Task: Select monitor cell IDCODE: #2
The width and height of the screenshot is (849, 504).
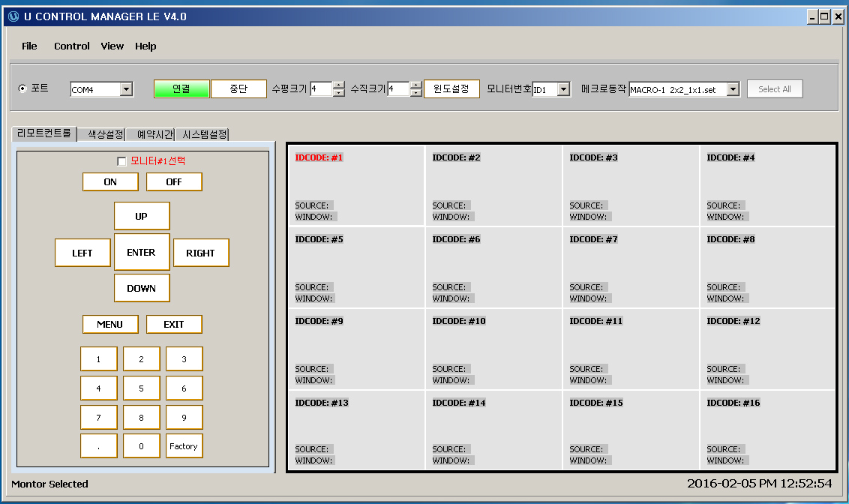Action: point(493,185)
